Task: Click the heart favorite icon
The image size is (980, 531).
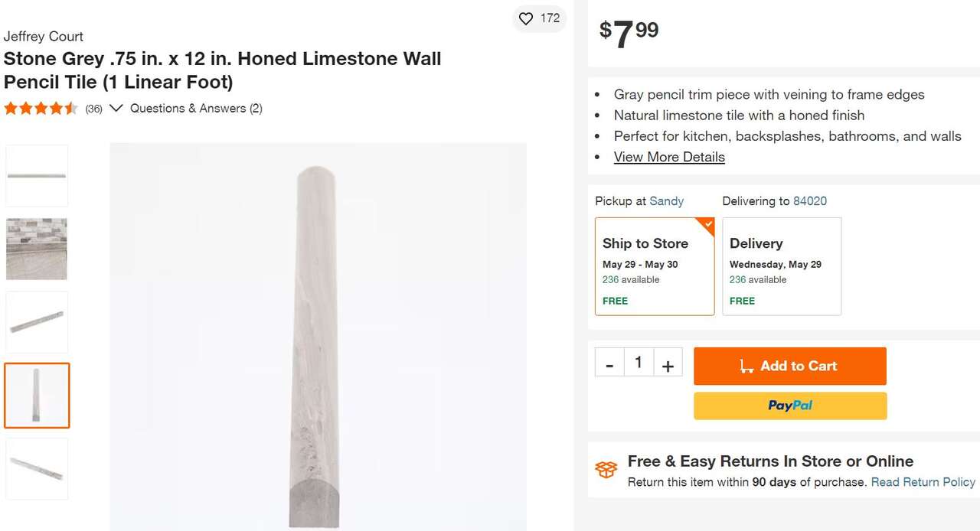Action: click(526, 18)
